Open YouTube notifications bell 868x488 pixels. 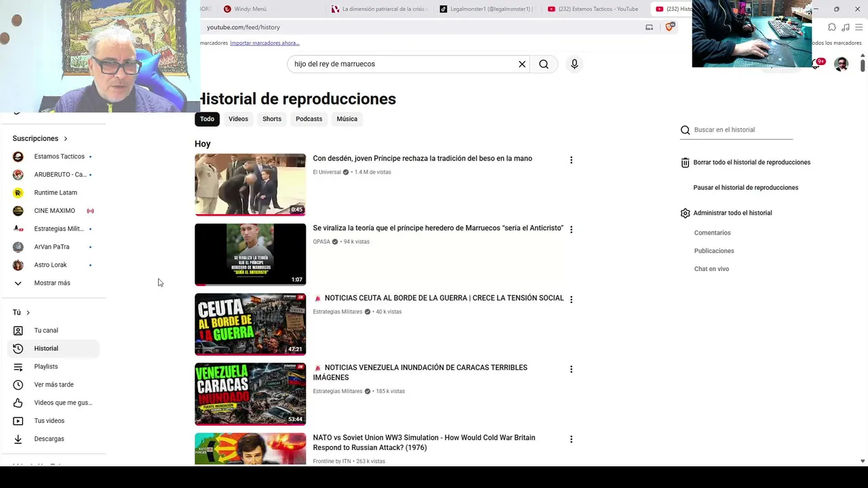click(816, 64)
